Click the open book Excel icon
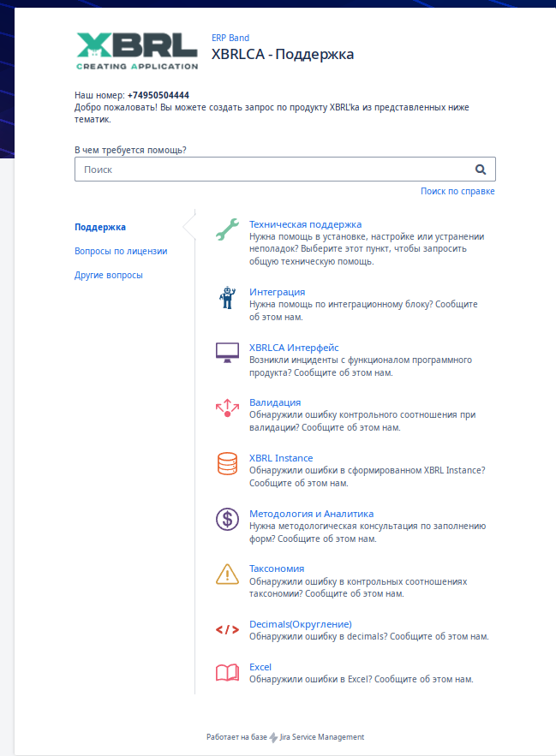Image resolution: width=556 pixels, height=756 pixels. tap(227, 673)
